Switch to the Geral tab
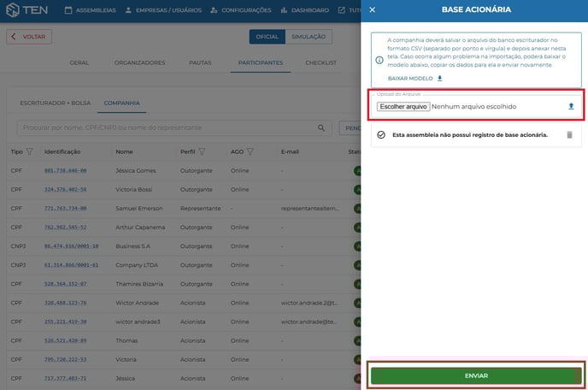 click(79, 62)
